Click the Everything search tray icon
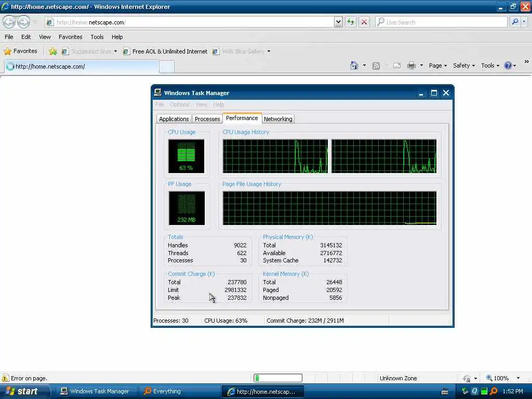Image resolution: width=532 pixels, height=399 pixels. click(494, 391)
